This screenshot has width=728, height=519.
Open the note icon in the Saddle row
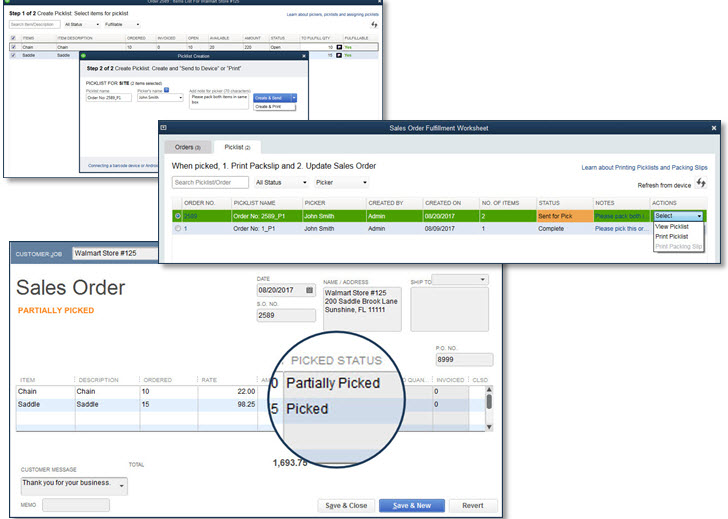point(339,55)
